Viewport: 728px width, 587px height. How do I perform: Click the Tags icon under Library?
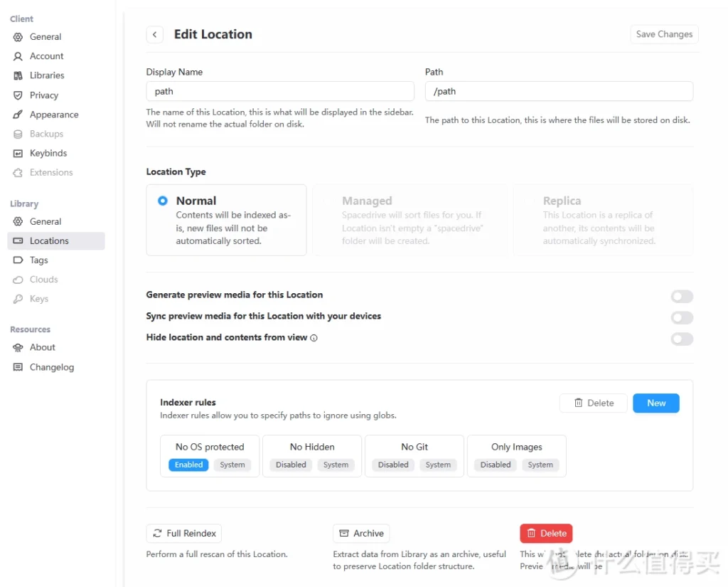(x=18, y=260)
